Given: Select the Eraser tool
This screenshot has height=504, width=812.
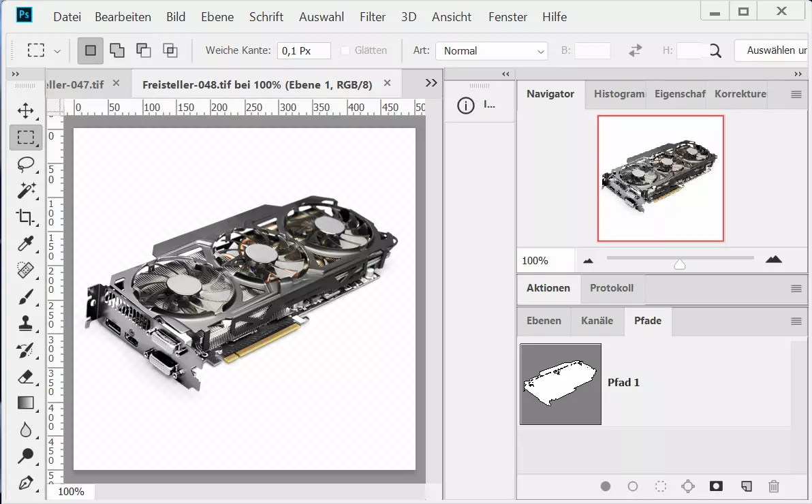Looking at the screenshot, I should 26,377.
